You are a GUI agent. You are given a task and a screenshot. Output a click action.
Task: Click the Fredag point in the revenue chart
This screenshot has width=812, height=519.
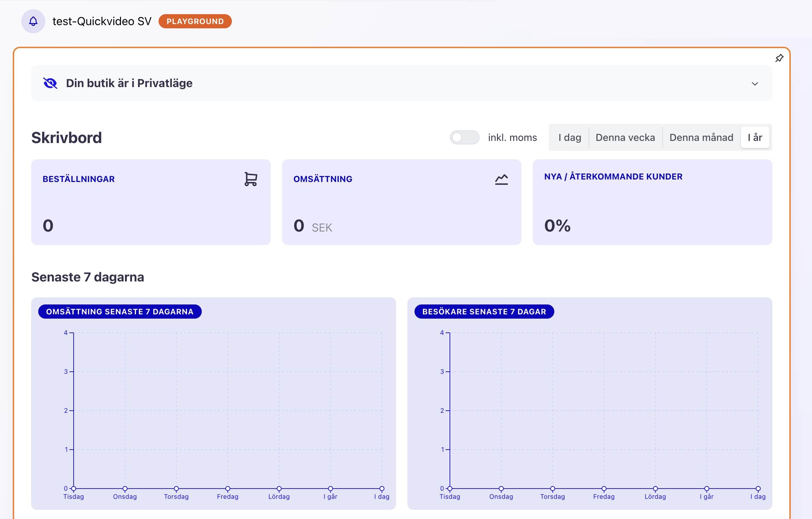click(x=228, y=489)
